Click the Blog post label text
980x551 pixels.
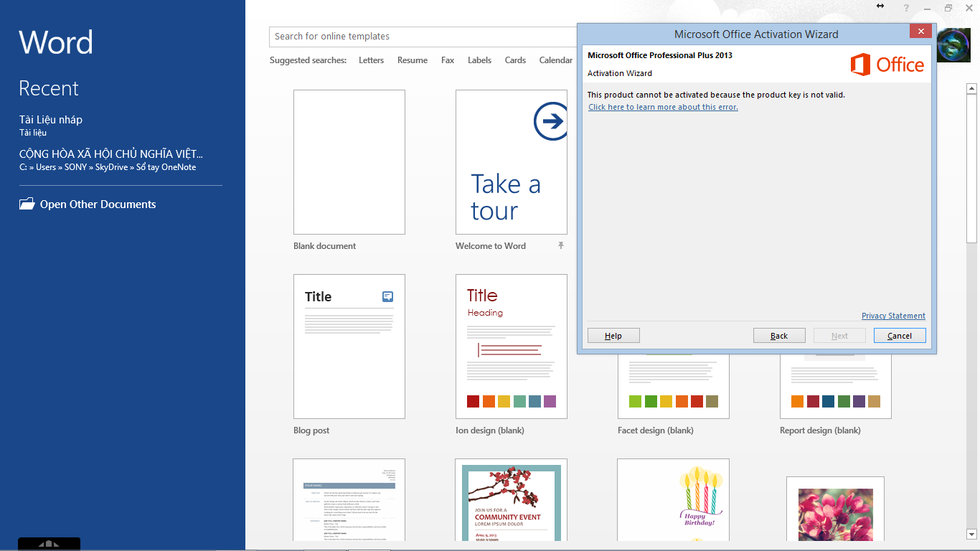pyautogui.click(x=311, y=430)
